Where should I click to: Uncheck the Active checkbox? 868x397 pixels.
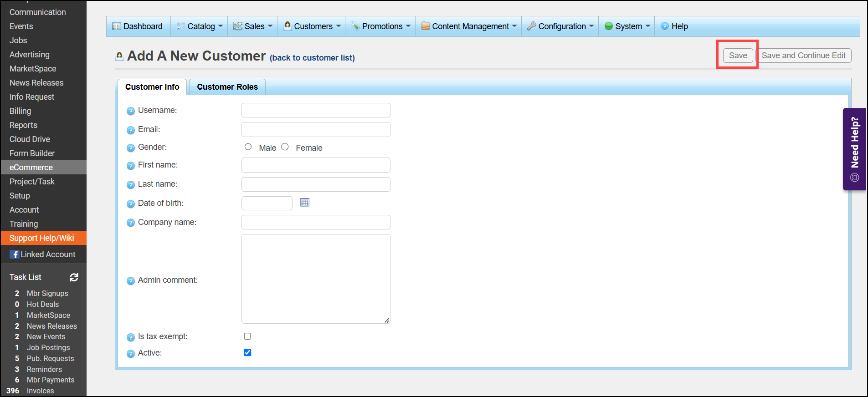[247, 352]
